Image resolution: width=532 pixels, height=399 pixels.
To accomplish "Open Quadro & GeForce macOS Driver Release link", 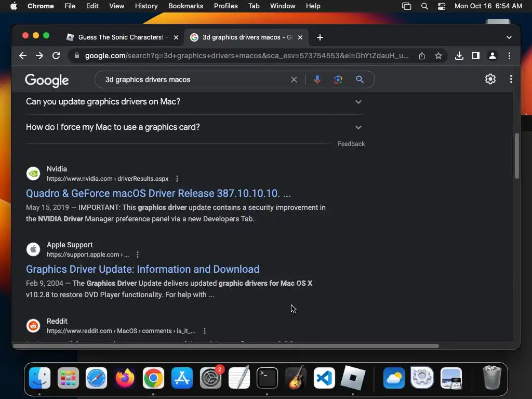I will pyautogui.click(x=158, y=193).
